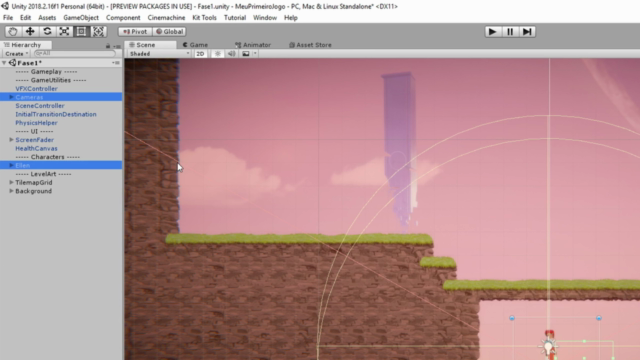Toggle scene effects image icon
640x360 pixels.
pyautogui.click(x=246, y=54)
